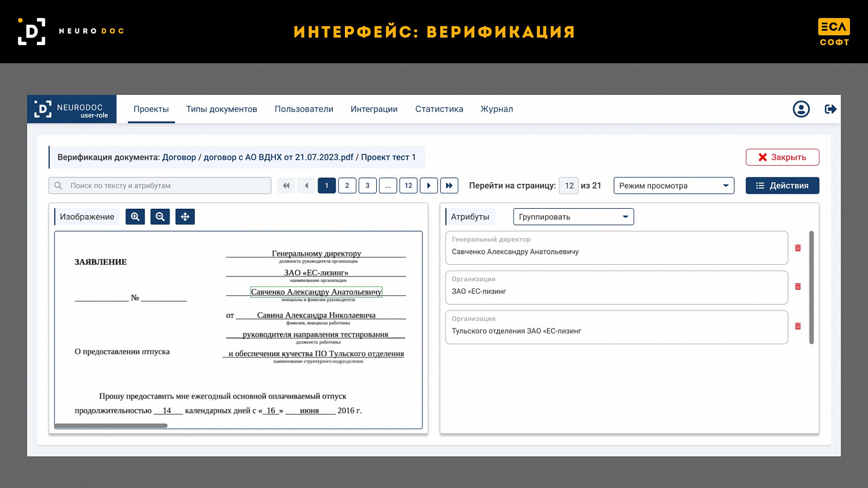Click the horizontal scrollbar under the document image

click(x=111, y=426)
